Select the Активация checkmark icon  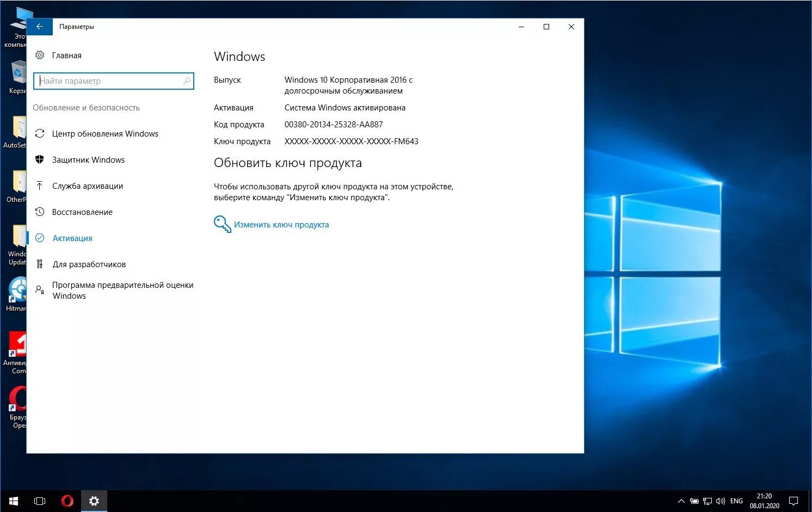coord(40,238)
